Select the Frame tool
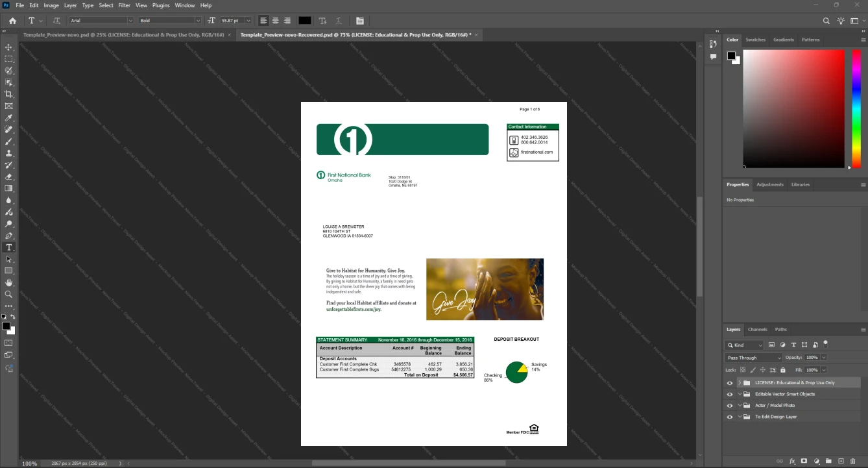 pos(9,106)
